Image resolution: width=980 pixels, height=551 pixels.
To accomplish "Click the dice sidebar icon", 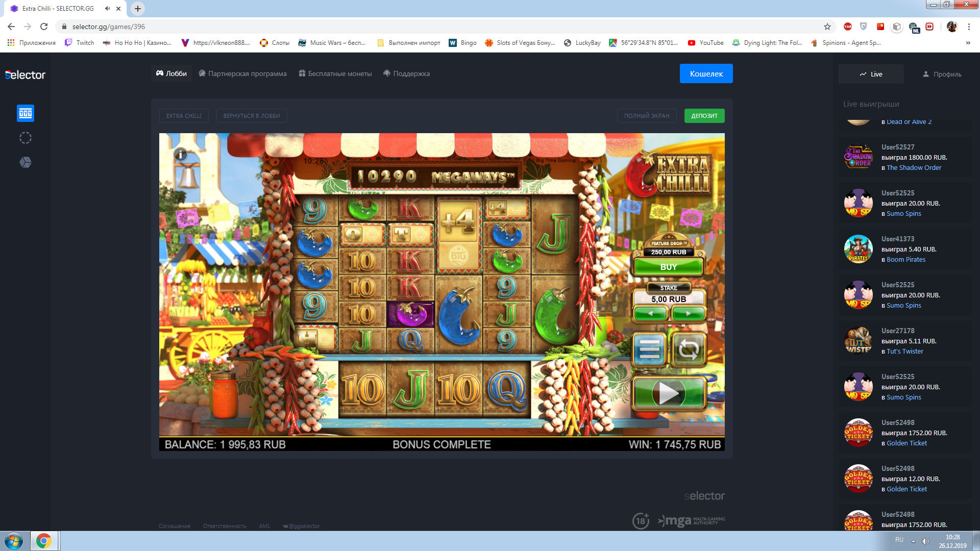I will pyautogui.click(x=26, y=162).
